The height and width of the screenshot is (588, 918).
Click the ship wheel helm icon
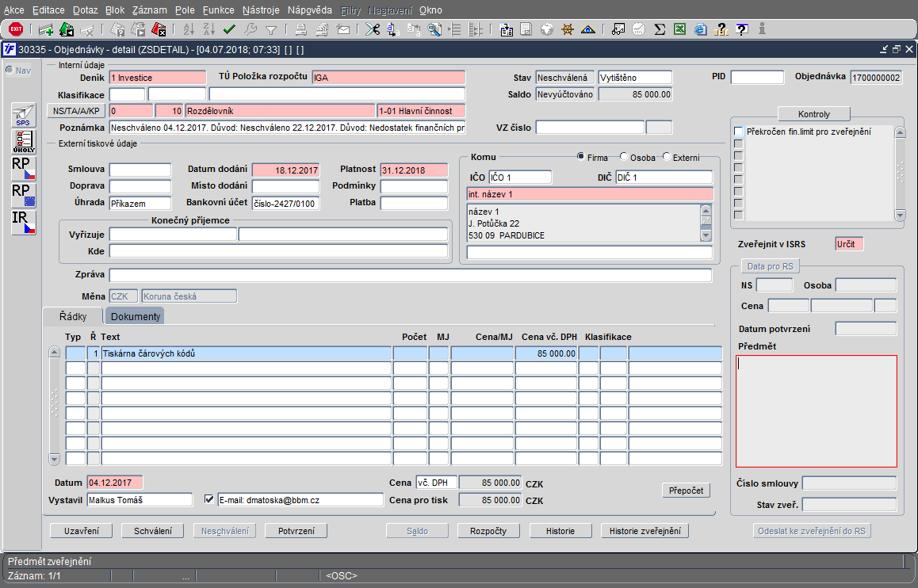pyautogui.click(x=568, y=29)
